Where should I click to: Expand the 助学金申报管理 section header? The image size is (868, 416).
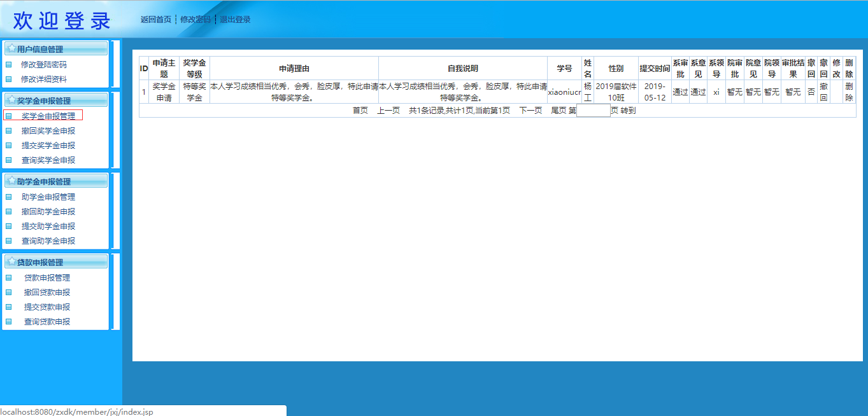(x=56, y=181)
